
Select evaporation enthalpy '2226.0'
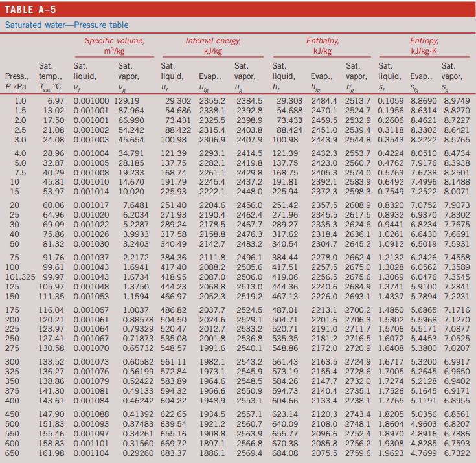[x=324, y=297]
